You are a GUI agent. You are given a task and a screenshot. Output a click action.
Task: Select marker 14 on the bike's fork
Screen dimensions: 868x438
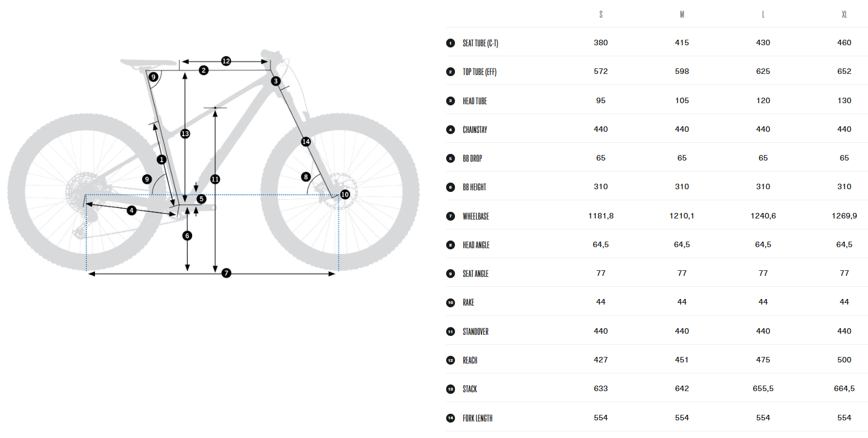(306, 142)
